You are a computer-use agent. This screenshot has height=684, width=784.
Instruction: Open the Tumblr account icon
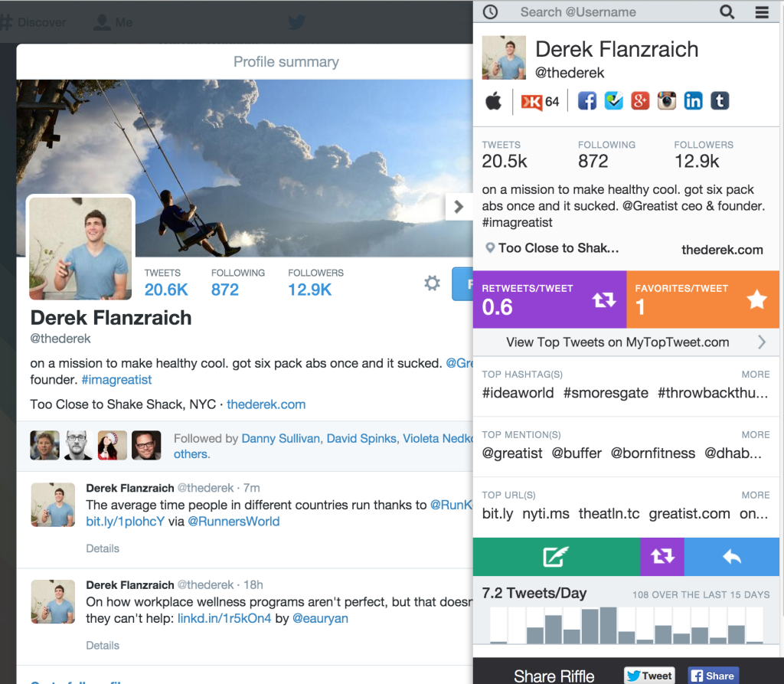(720, 101)
